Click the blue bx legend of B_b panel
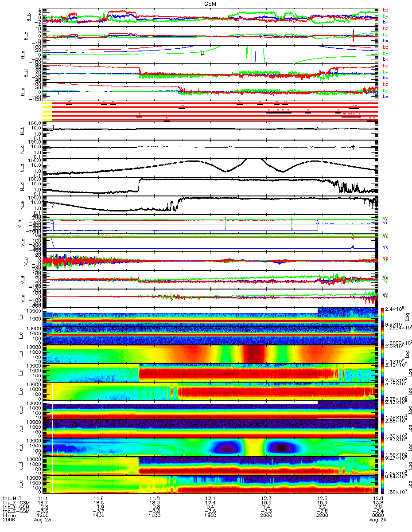The image size is (412, 532). click(385, 22)
